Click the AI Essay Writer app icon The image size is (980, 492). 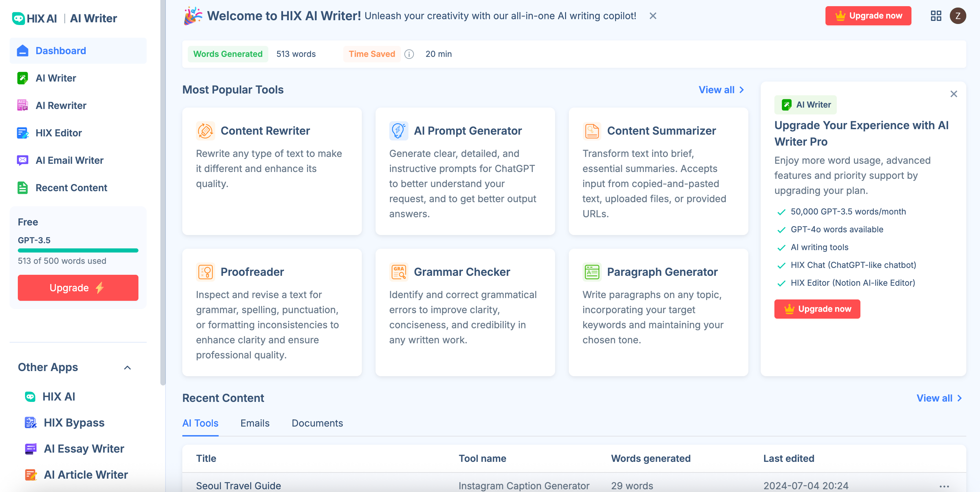click(x=30, y=448)
